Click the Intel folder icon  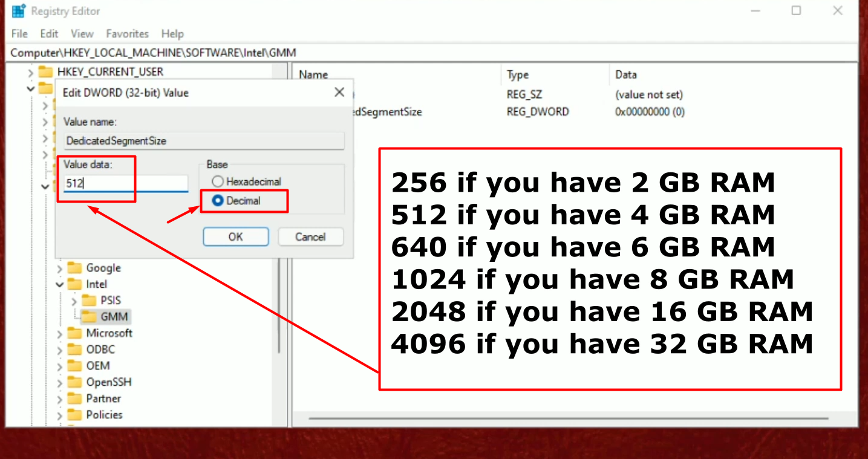(74, 284)
